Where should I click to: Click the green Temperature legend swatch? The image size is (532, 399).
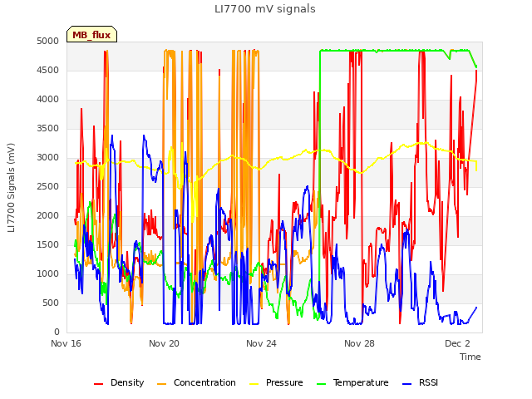(322, 384)
